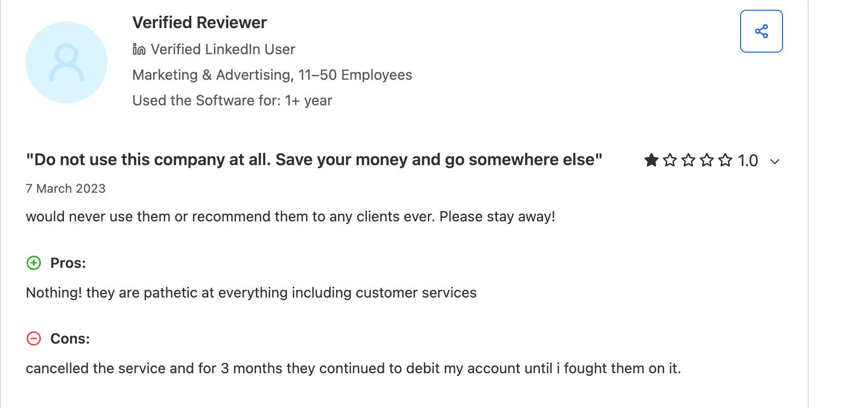Screen dimensions: 868x408
Task: Click the 7 March 2023 date
Action: 66,189
